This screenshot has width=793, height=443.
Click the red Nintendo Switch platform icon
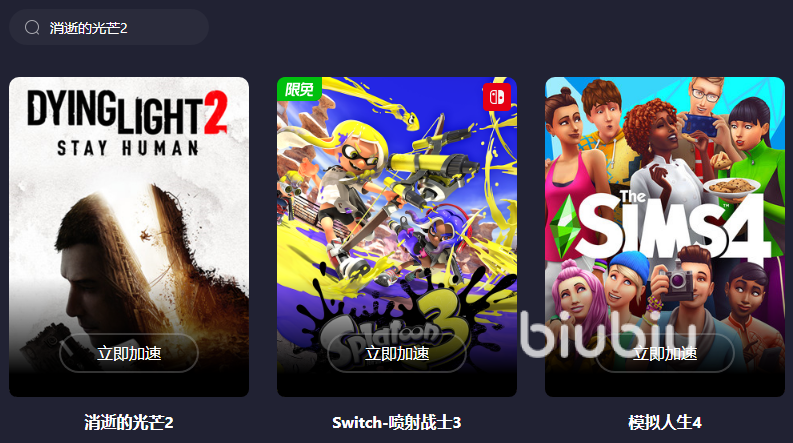point(497,97)
